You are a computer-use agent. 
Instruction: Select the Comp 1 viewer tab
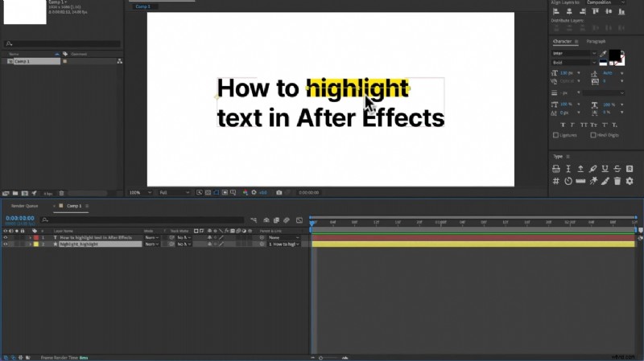[143, 6]
